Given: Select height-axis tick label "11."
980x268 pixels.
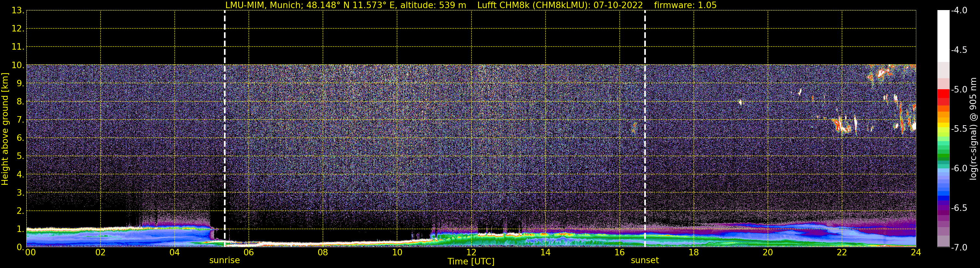Looking at the screenshot, I should [x=18, y=47].
